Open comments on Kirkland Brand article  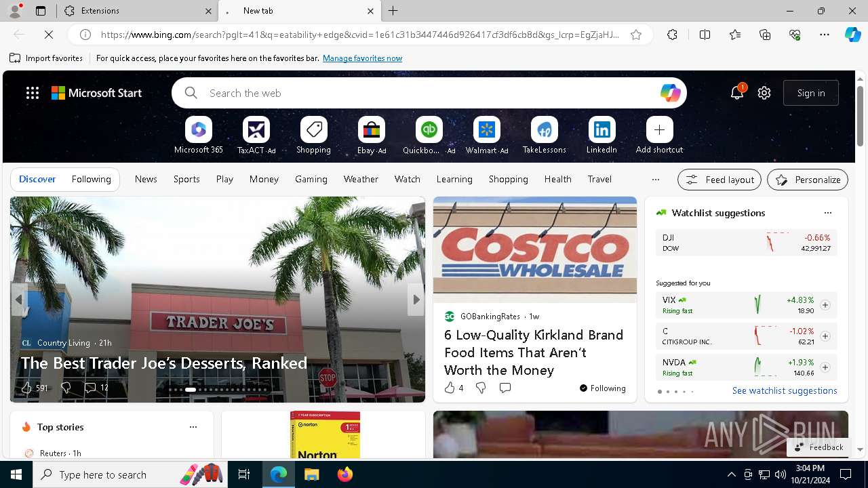(x=505, y=388)
